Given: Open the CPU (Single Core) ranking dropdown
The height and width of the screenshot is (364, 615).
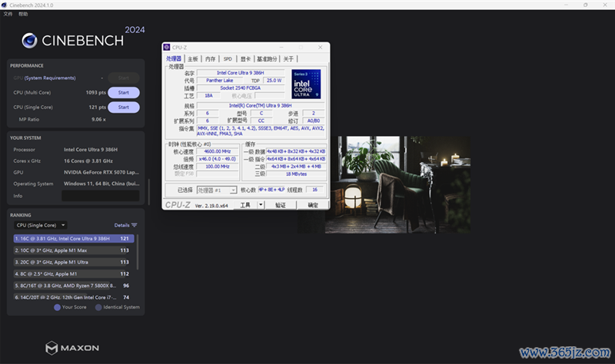Looking at the screenshot, I should 41,225.
